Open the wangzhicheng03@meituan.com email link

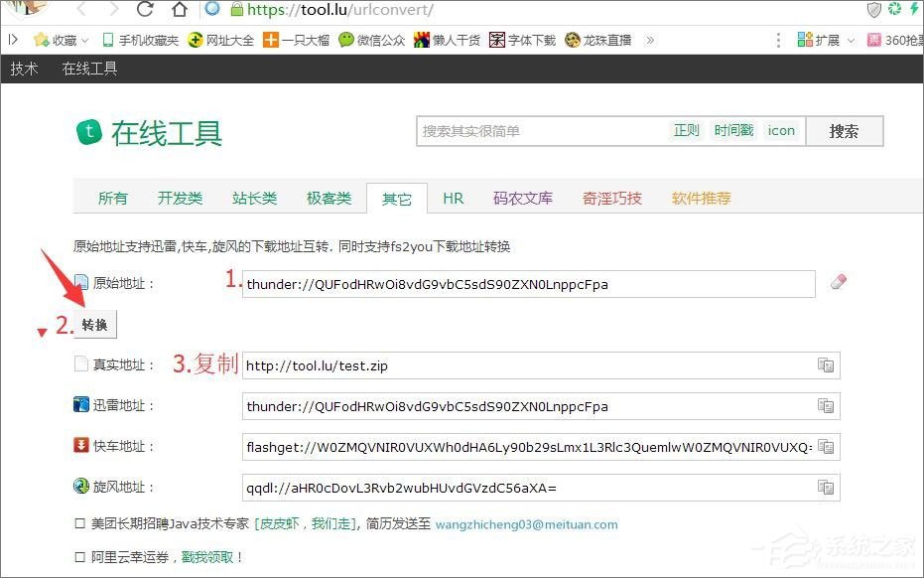[526, 524]
